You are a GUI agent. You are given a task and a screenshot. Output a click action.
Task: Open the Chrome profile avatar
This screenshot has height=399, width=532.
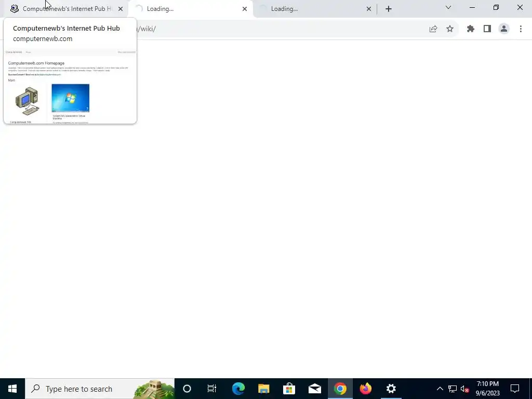504,29
